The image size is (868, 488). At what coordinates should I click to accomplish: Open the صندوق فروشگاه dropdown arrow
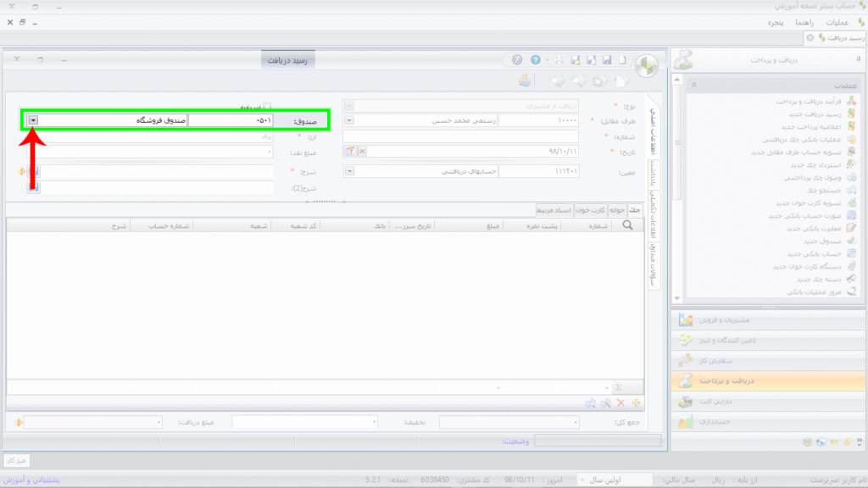pyautogui.click(x=33, y=120)
